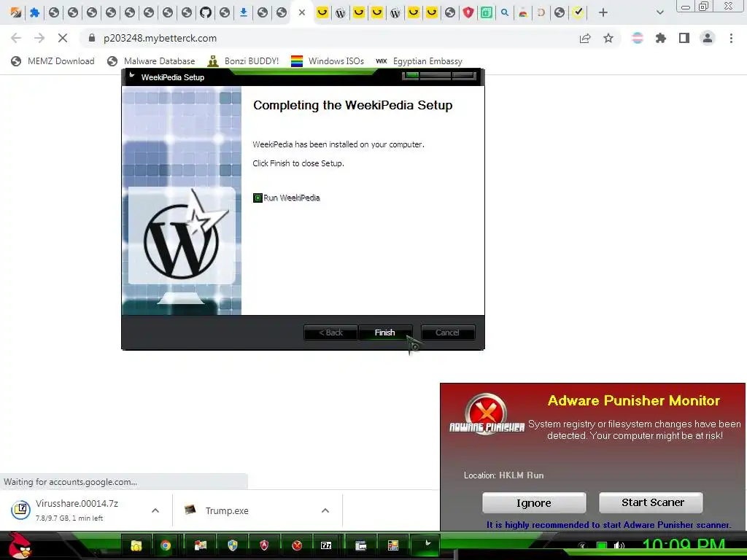Click the green square tray icon
This screenshot has height=560, width=747.
602,545
